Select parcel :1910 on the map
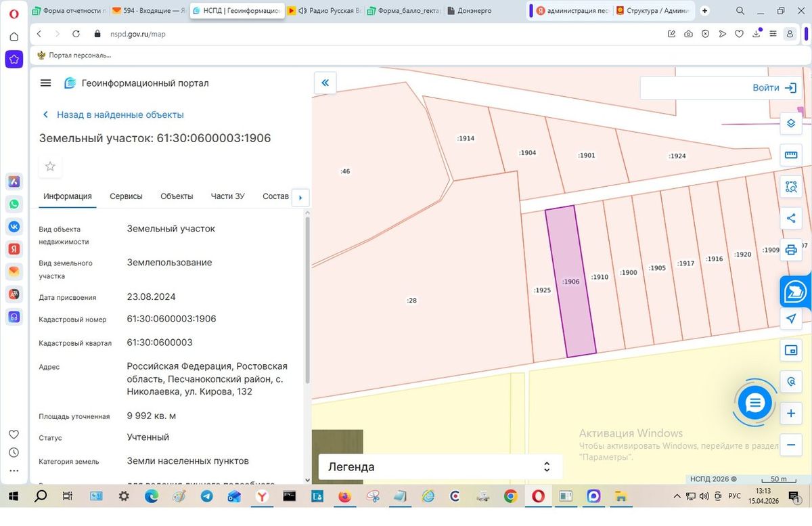 click(600, 277)
